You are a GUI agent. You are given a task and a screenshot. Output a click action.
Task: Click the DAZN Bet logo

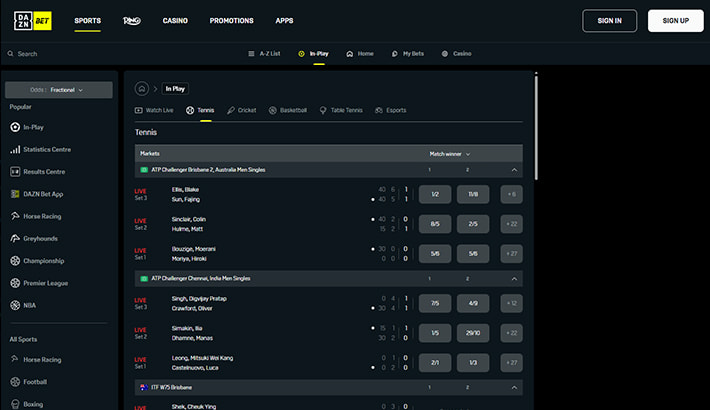[x=33, y=21]
